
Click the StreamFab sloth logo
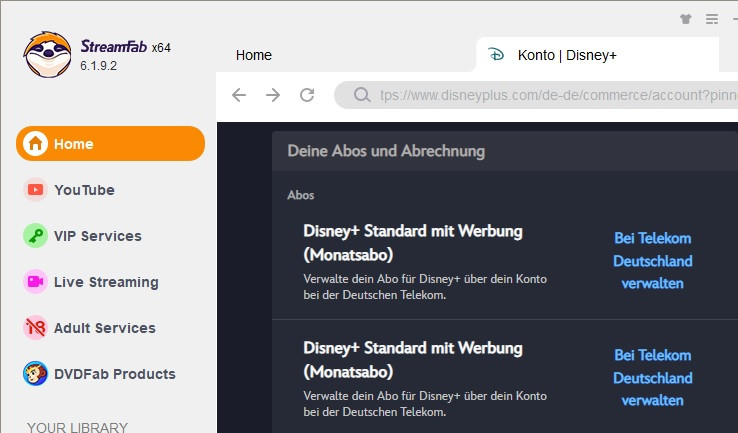tap(48, 54)
